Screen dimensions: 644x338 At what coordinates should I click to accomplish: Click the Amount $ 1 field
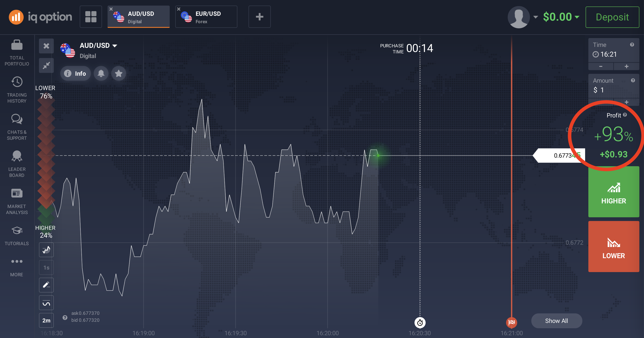click(614, 86)
